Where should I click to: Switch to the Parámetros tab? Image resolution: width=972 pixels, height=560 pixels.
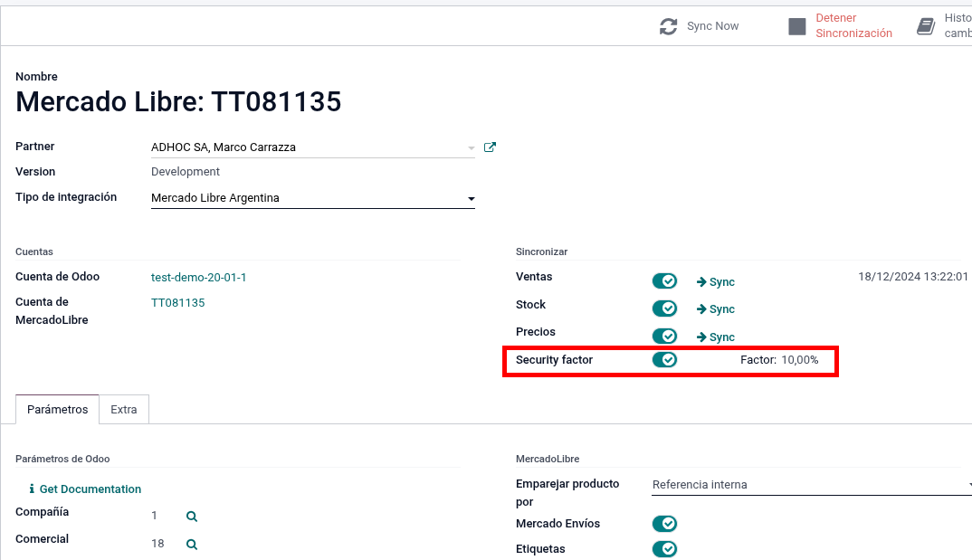pyautogui.click(x=58, y=410)
